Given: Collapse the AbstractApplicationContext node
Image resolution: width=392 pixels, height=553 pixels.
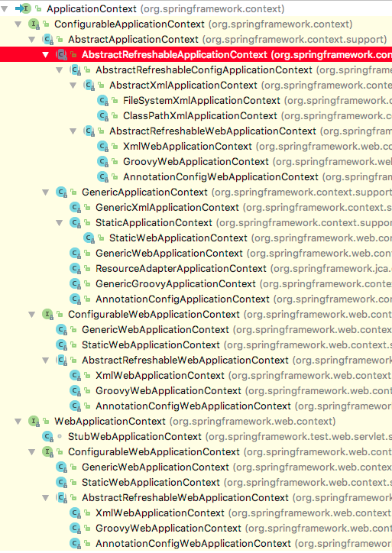Looking at the screenshot, I should (32, 40).
